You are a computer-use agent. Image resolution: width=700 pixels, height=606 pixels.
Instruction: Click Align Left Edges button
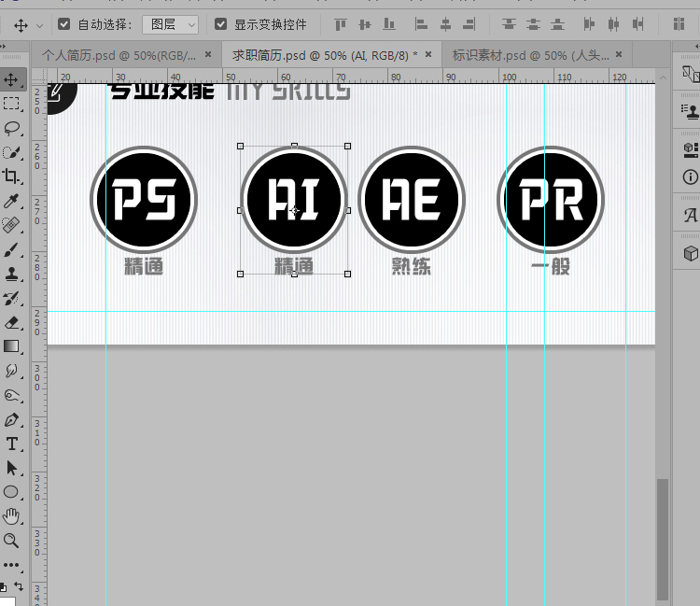[x=421, y=24]
